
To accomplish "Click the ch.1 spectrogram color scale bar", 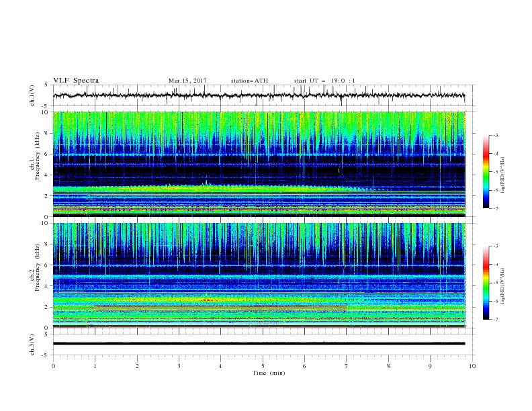I will [x=486, y=172].
